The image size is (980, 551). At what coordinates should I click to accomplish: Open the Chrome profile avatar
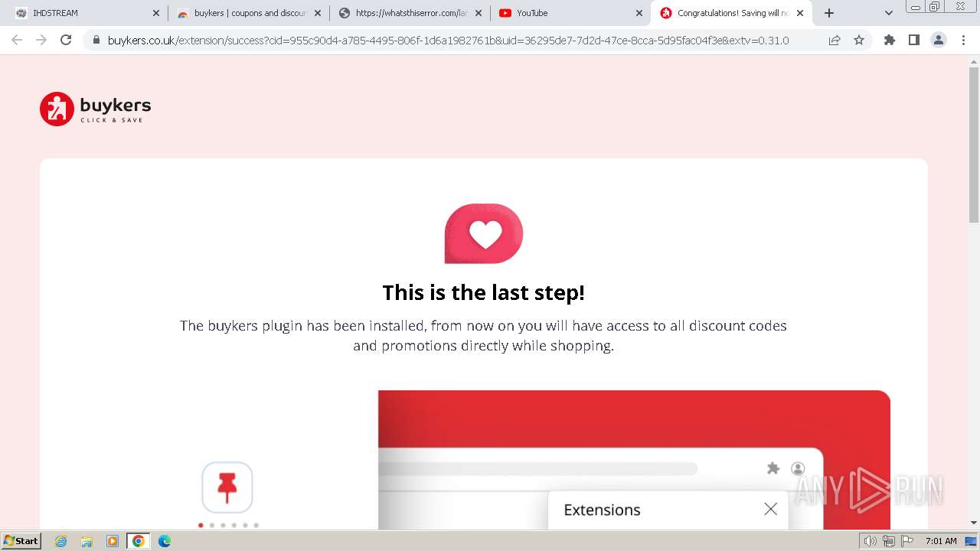(x=939, y=40)
